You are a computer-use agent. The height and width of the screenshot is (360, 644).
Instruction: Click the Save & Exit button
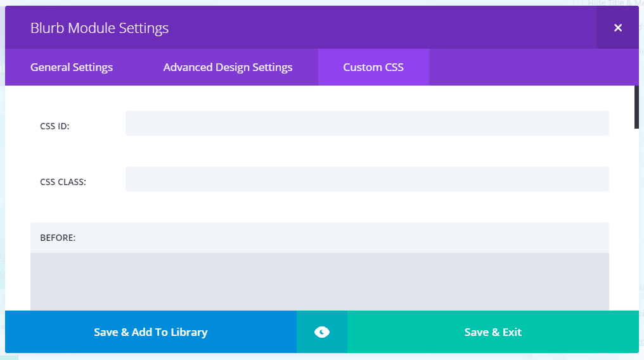(x=493, y=331)
